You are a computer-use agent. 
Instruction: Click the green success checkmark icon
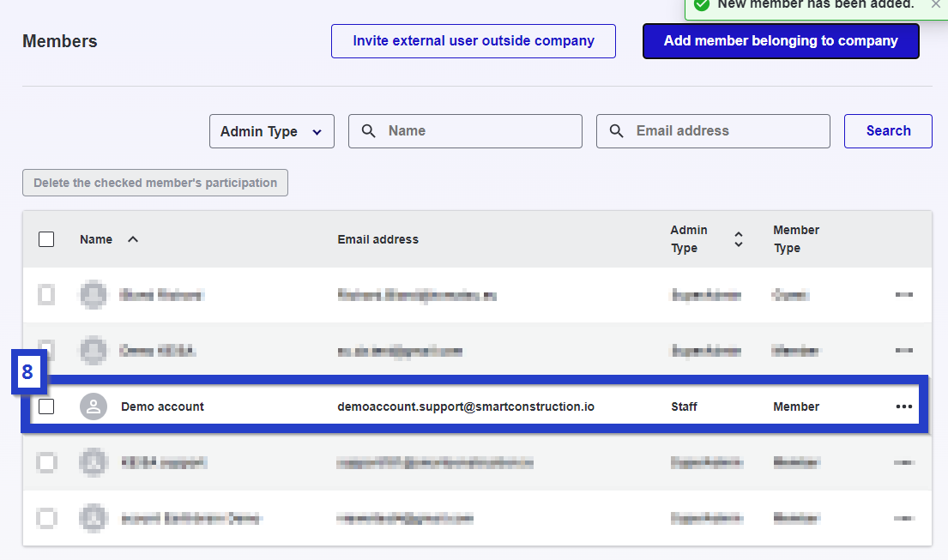tap(702, 5)
